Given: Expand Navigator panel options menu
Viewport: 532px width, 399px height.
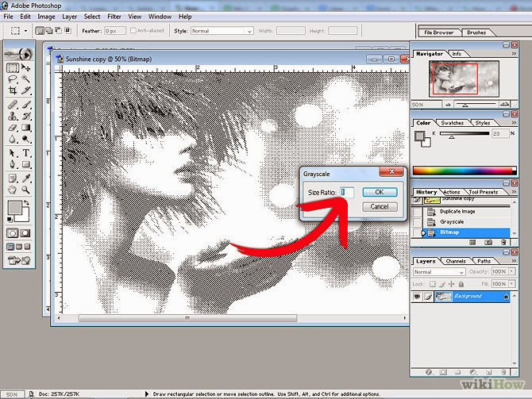Looking at the screenshot, I should [514, 54].
